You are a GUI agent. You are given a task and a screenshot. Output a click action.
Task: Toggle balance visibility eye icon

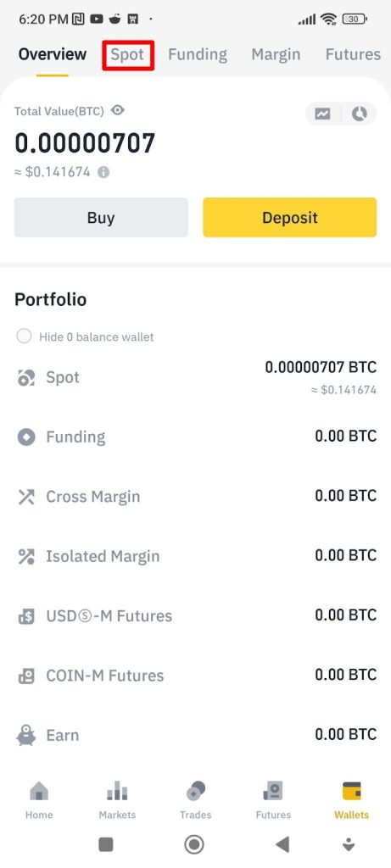(117, 110)
